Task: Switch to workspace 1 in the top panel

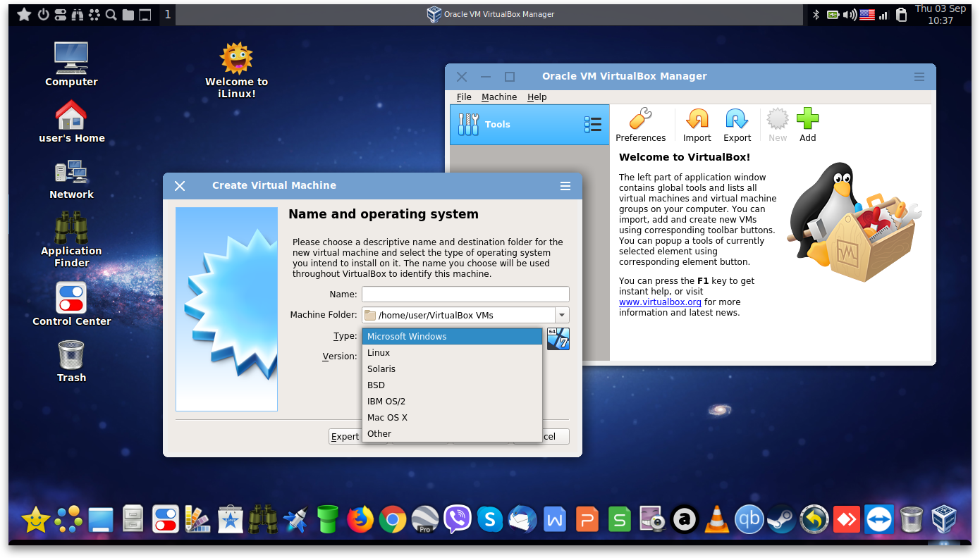Action: [x=167, y=14]
